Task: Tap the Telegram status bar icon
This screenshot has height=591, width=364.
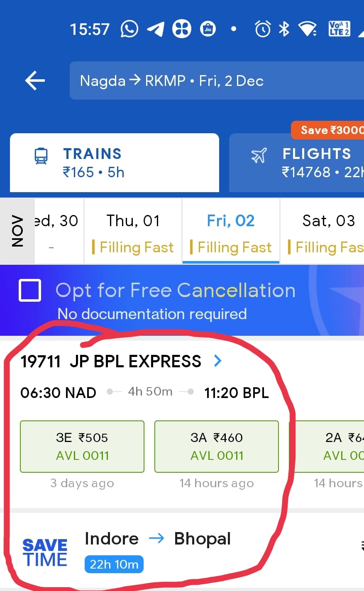Action: pyautogui.click(x=156, y=29)
